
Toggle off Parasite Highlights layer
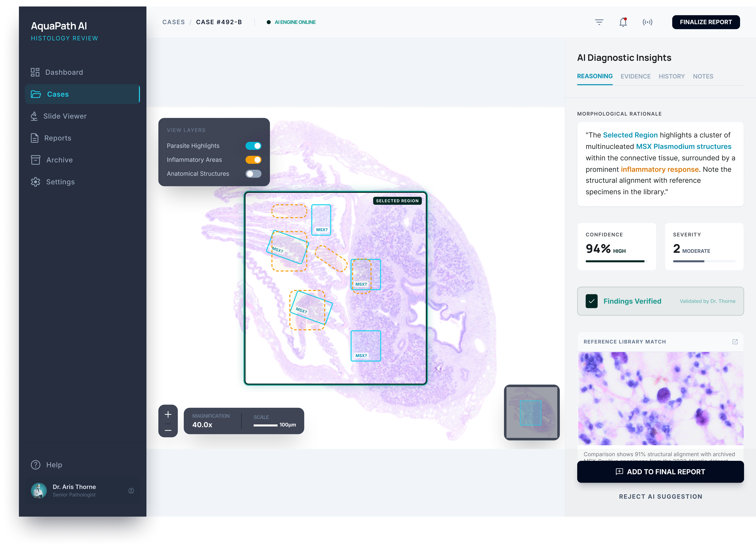click(x=253, y=146)
